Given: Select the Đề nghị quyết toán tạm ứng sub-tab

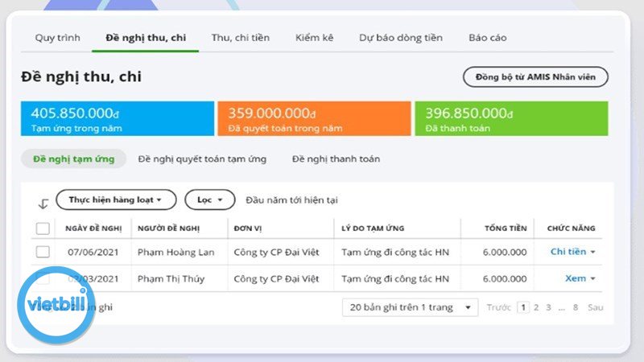Looking at the screenshot, I should point(202,159).
